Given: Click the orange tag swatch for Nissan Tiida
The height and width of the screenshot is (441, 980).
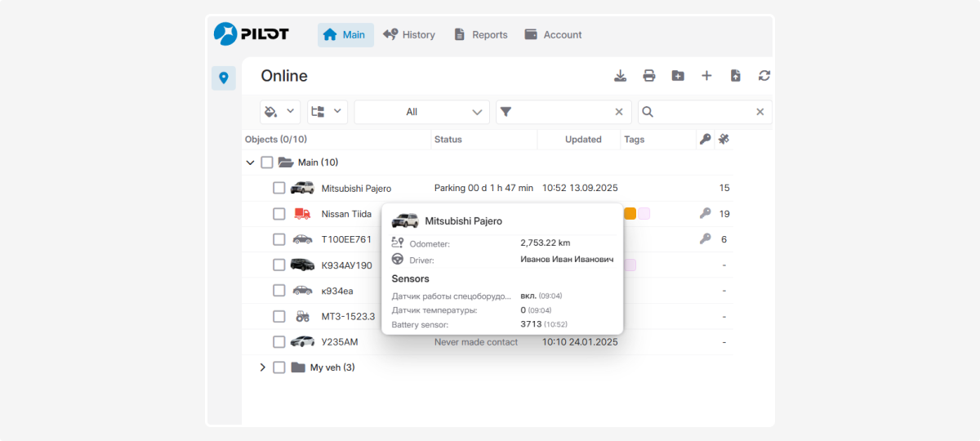Looking at the screenshot, I should click(x=630, y=214).
